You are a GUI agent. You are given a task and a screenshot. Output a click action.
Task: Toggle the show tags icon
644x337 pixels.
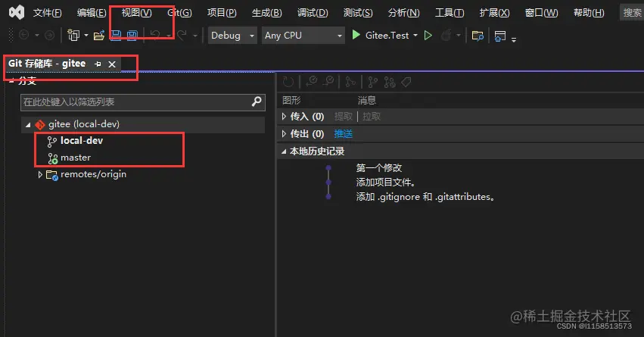pyautogui.click(x=406, y=83)
